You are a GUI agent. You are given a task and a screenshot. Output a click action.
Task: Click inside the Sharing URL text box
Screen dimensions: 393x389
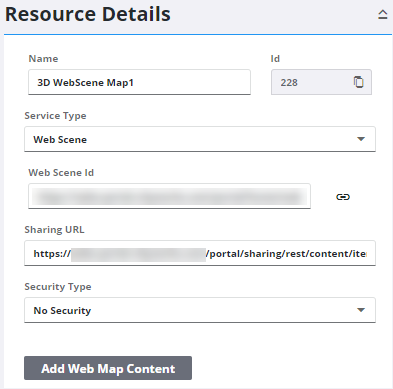tap(200, 253)
